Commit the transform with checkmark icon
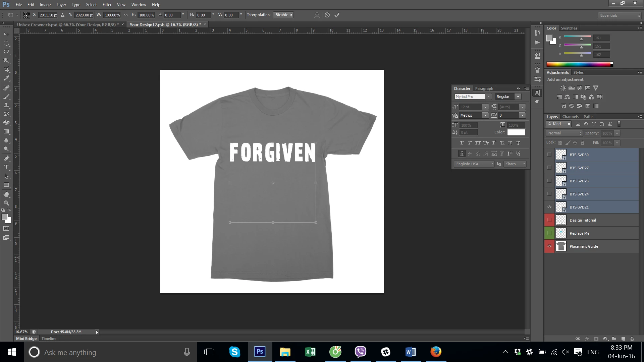Screen dimensions: 644x362 337,15
